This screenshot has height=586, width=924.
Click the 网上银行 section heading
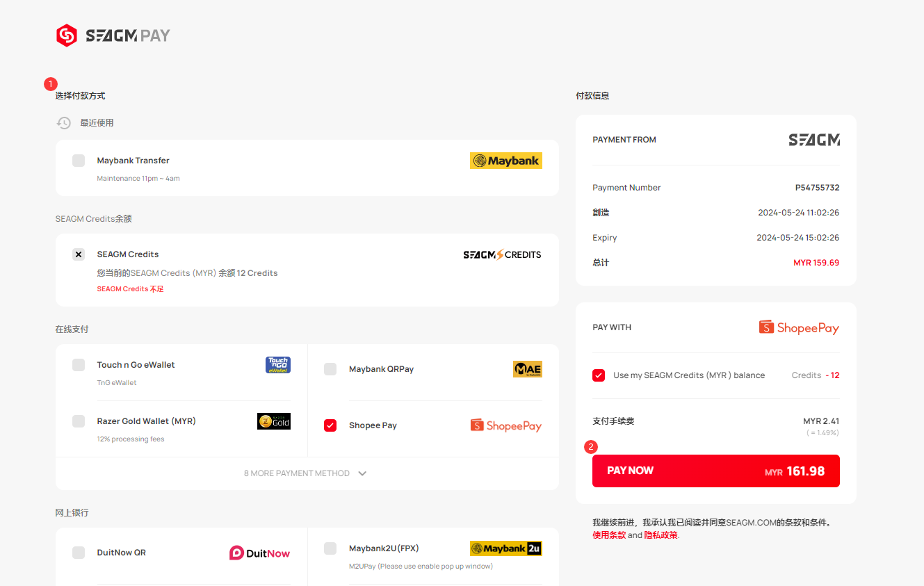[x=72, y=513]
